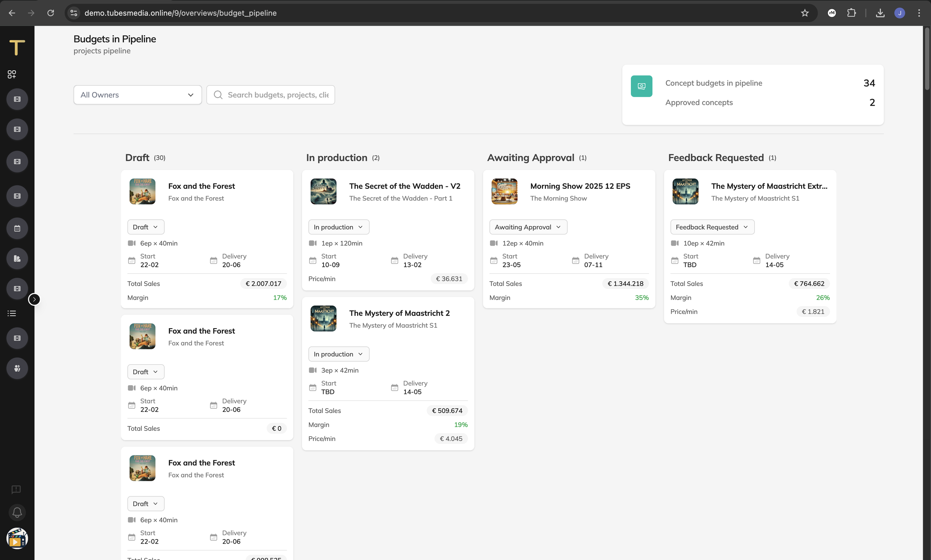Click the user profile avatar in sidebar

point(17,538)
